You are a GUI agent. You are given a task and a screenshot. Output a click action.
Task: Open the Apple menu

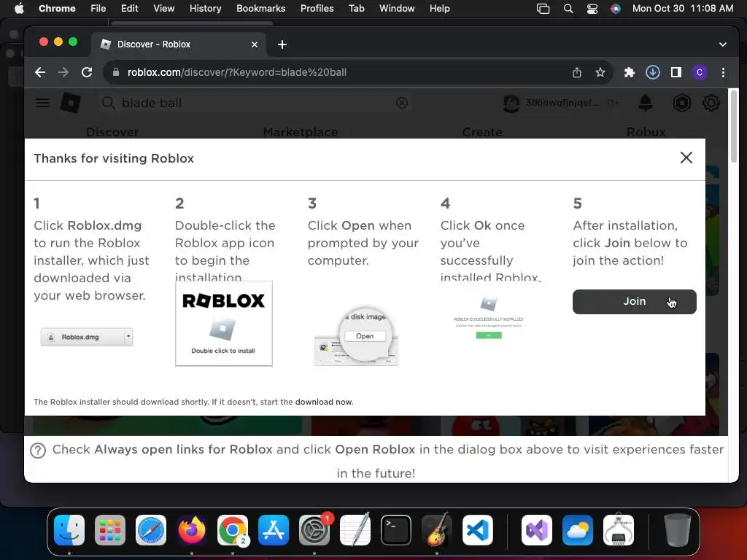click(19, 8)
